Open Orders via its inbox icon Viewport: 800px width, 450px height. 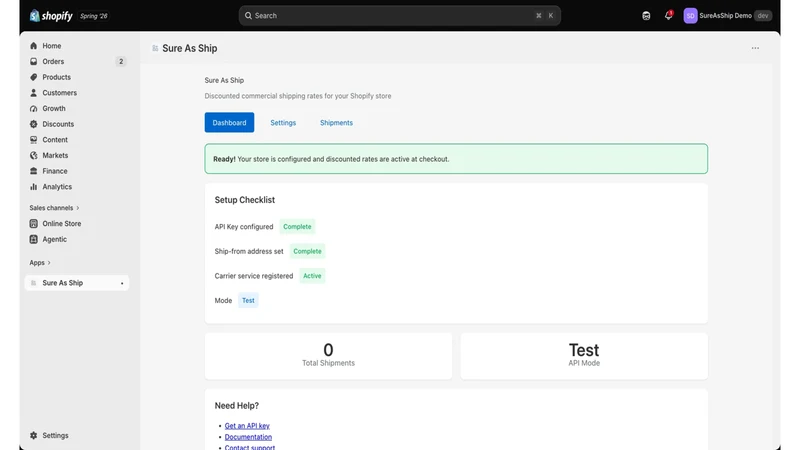tap(34, 61)
